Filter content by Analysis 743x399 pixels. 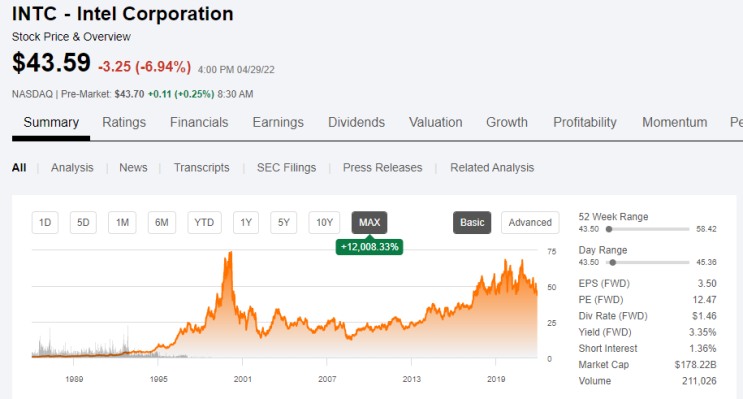click(x=72, y=168)
